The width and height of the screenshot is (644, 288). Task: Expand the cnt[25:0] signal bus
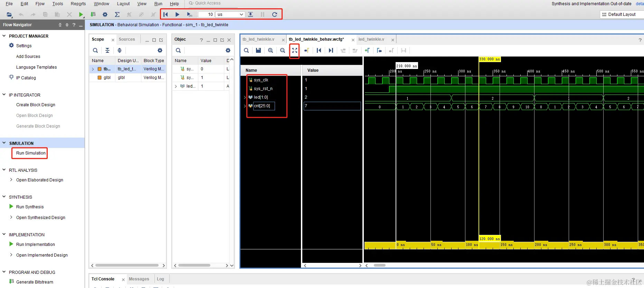[x=245, y=106]
